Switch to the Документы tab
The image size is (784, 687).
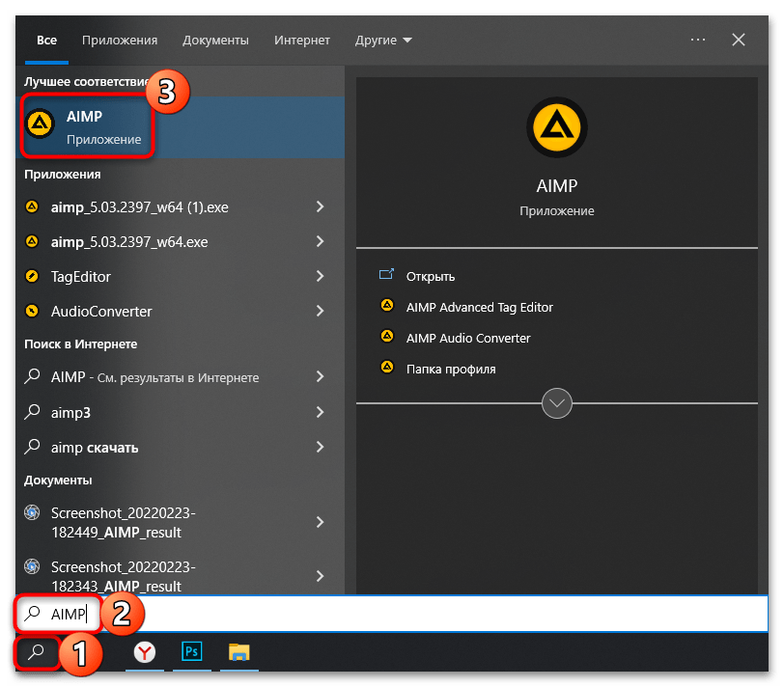click(215, 41)
